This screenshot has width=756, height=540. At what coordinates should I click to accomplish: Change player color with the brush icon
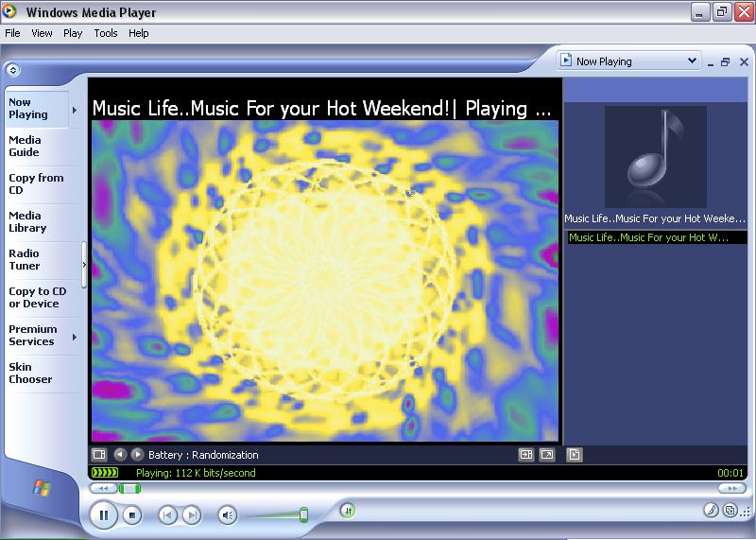(x=711, y=510)
